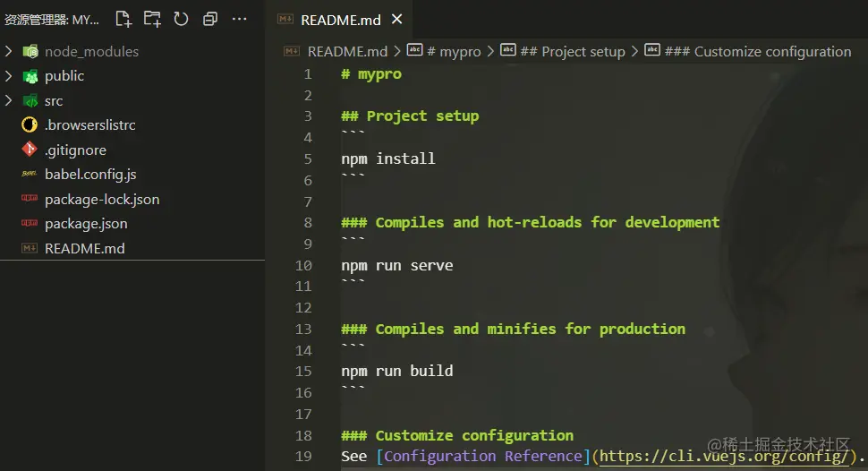The width and height of the screenshot is (868, 471).
Task: Select the src folder name
Action: click(54, 101)
